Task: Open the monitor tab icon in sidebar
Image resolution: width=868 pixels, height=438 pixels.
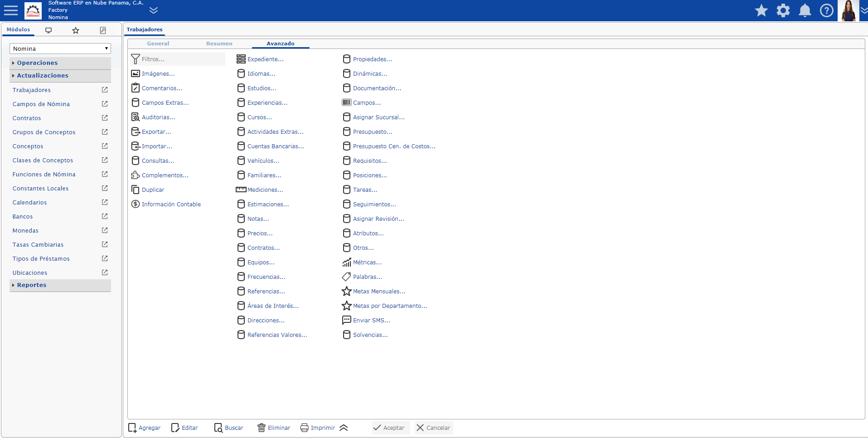Action: point(48,30)
